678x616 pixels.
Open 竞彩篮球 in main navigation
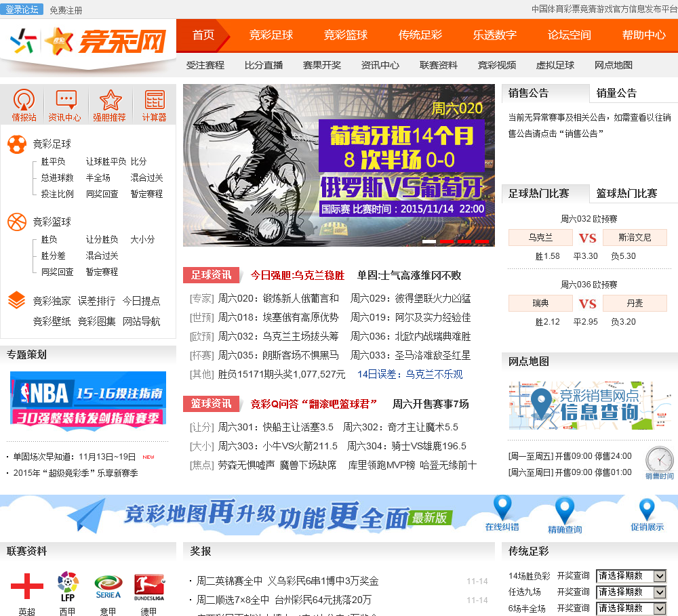coord(346,35)
